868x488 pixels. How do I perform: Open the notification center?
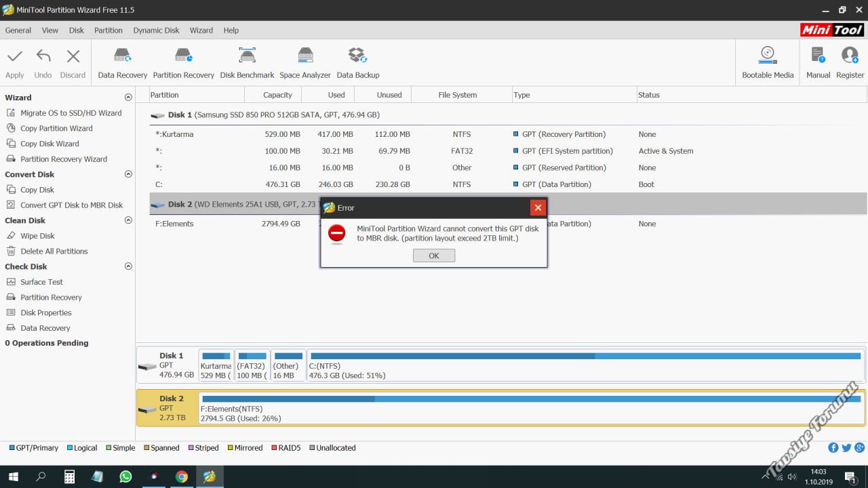point(850,476)
